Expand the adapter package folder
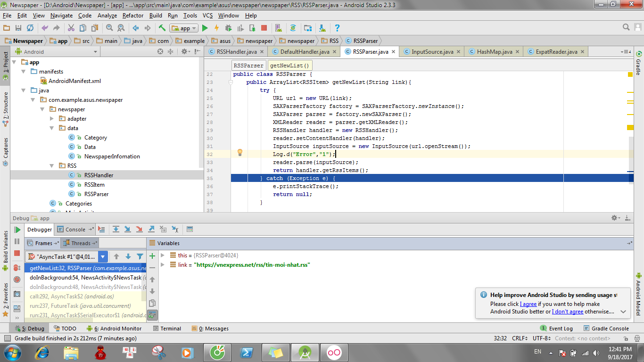Screen dimensions: 644x362 tap(52, 119)
